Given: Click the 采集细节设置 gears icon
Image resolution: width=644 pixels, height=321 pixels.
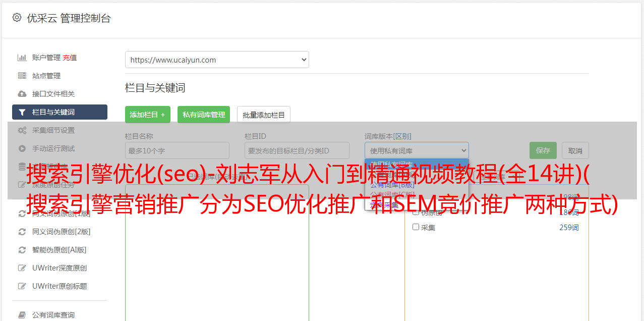Looking at the screenshot, I should 22,130.
